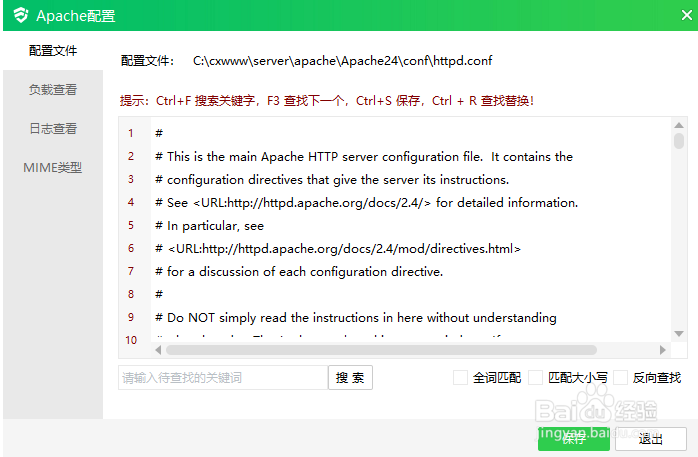Click line 5 'In particular, see'
Screen dimensions: 698x457
[x=215, y=226]
